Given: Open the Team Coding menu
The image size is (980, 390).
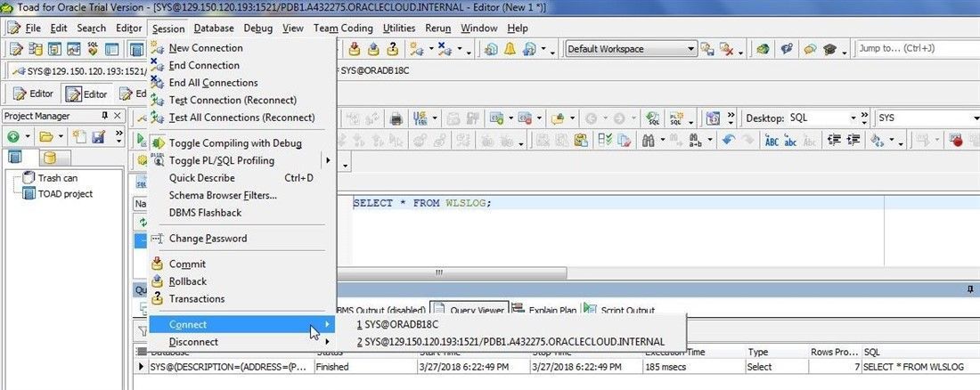Looking at the screenshot, I should (343, 28).
